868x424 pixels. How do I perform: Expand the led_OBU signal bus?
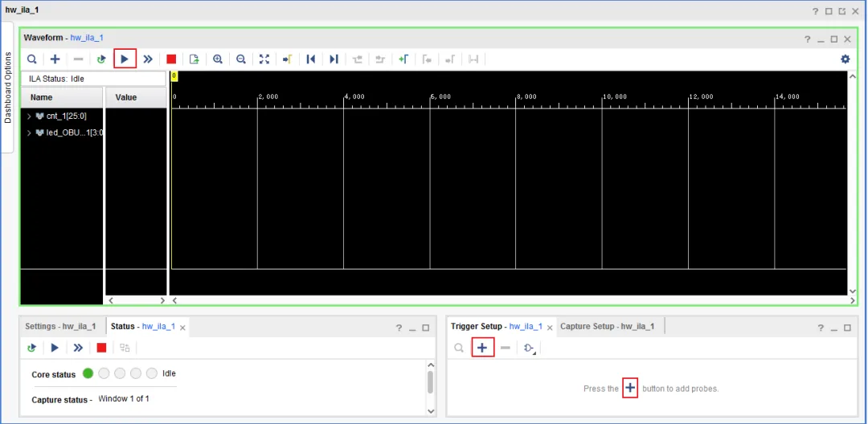[30, 132]
